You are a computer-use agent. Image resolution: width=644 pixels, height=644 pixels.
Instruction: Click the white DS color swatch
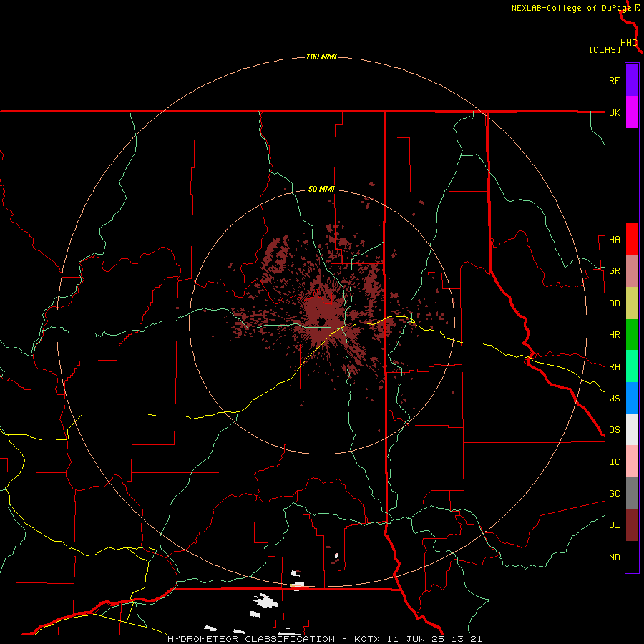pos(632,429)
